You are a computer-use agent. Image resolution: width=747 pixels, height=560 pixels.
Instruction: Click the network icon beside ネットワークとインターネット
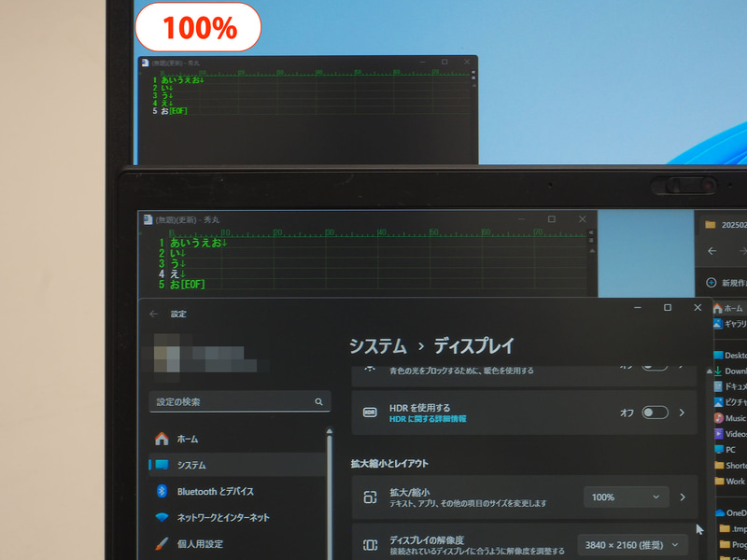coord(161,517)
